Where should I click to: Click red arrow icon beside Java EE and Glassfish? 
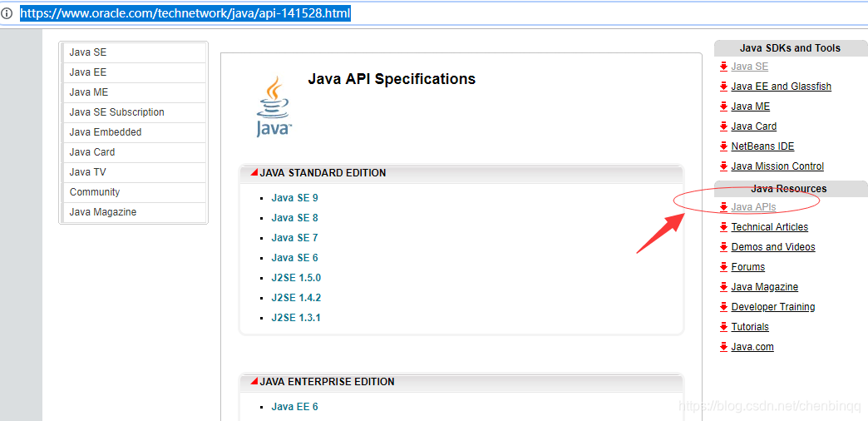pos(723,87)
